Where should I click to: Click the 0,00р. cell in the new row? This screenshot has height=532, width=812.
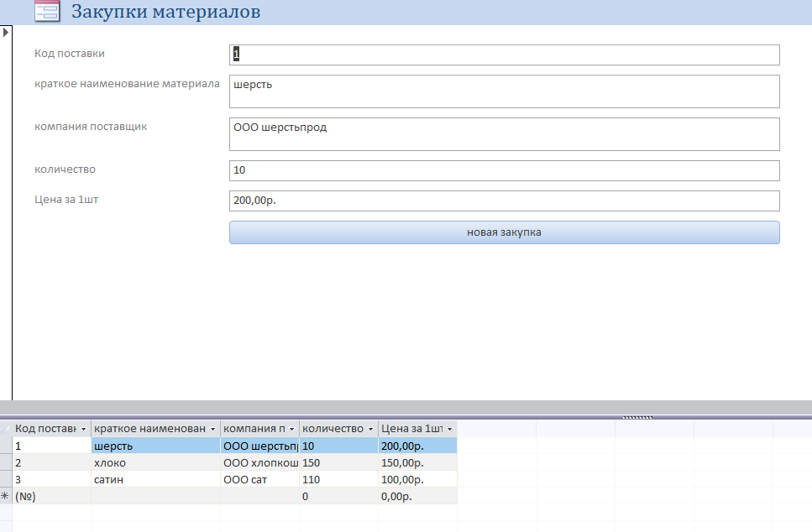(418, 496)
